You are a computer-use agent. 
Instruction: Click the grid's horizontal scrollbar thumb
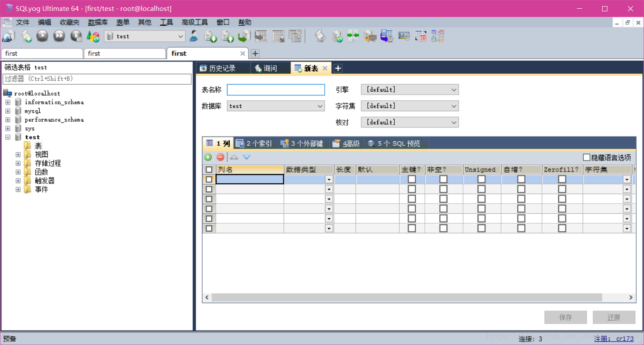407,297
